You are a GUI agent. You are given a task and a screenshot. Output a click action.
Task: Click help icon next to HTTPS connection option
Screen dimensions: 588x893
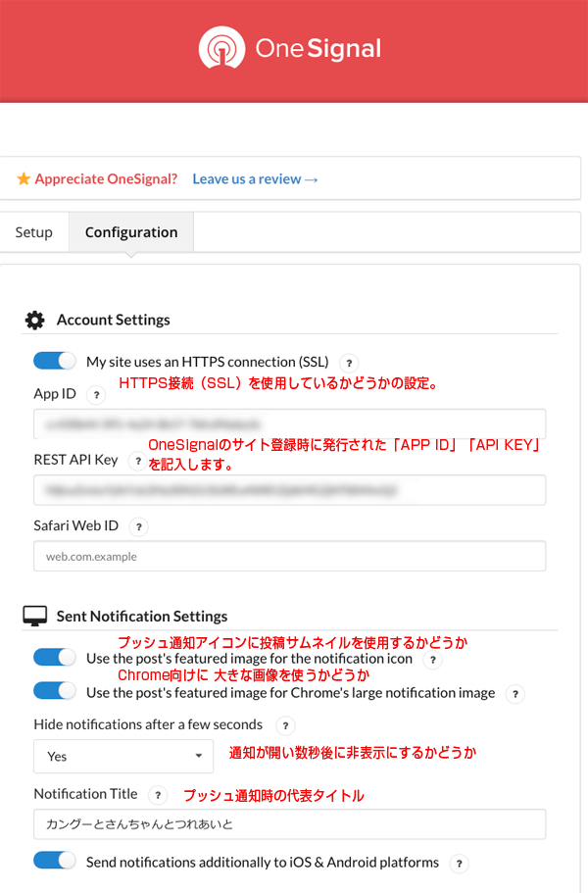point(348,363)
